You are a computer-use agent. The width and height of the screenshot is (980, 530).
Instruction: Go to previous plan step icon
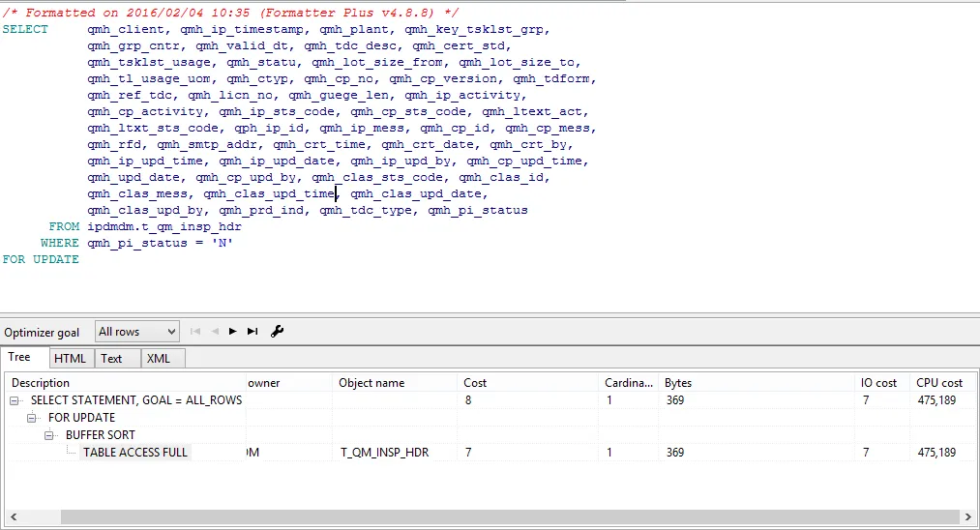pyautogui.click(x=215, y=331)
